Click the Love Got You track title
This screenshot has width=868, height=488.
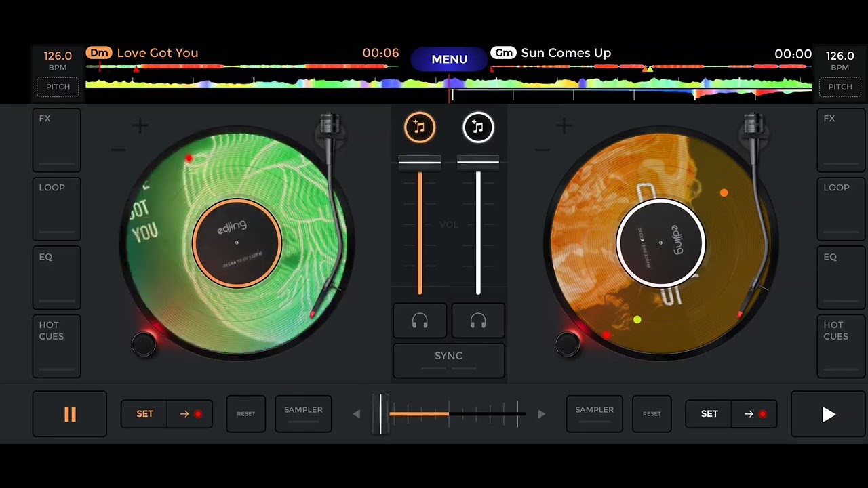[157, 53]
